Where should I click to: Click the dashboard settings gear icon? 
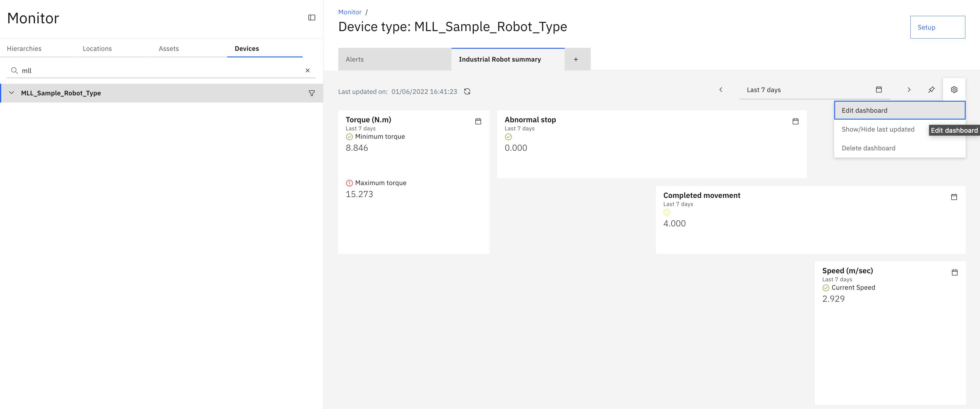click(954, 89)
